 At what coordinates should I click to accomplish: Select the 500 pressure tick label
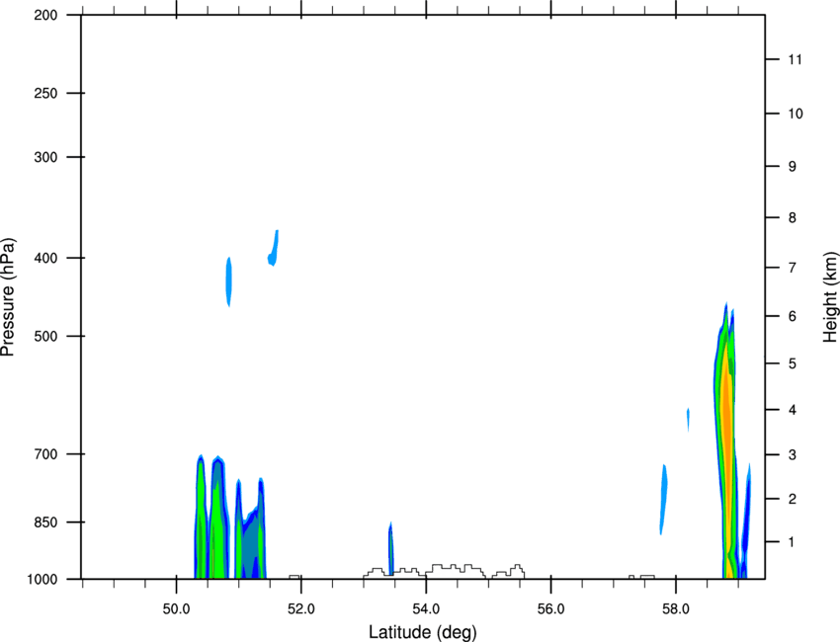[45, 336]
